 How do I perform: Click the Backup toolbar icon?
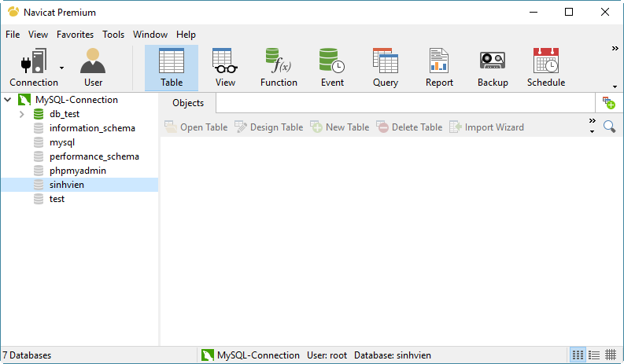(493, 68)
